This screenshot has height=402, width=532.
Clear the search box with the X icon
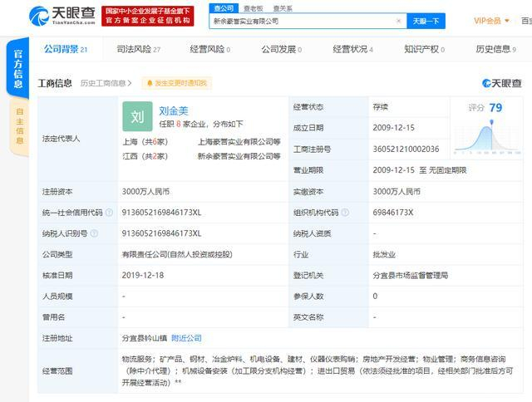pos(398,22)
